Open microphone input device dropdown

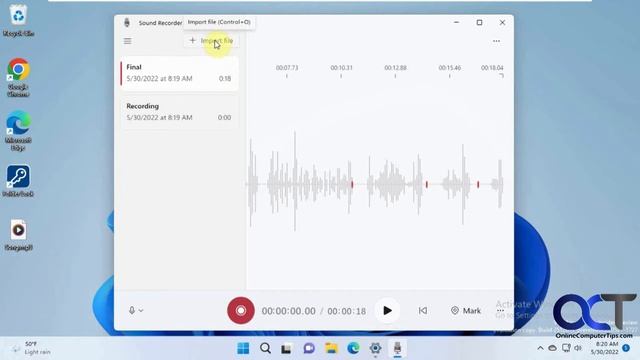[136, 311]
